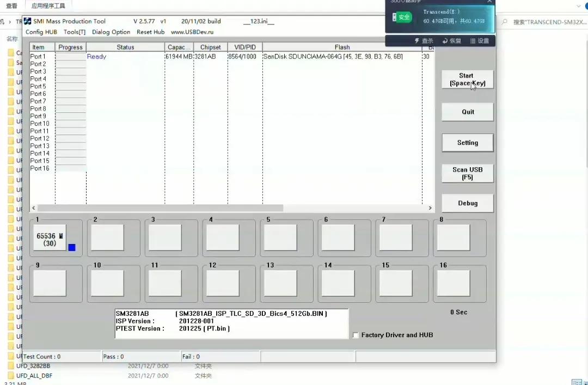Click the Flash column header
The height and width of the screenshot is (385, 588).
(x=342, y=47)
